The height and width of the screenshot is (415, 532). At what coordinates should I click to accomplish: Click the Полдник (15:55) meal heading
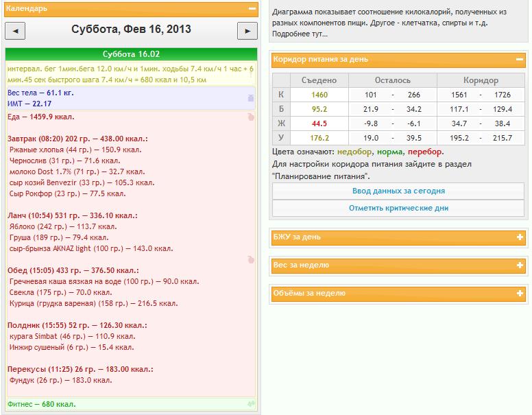point(77,325)
